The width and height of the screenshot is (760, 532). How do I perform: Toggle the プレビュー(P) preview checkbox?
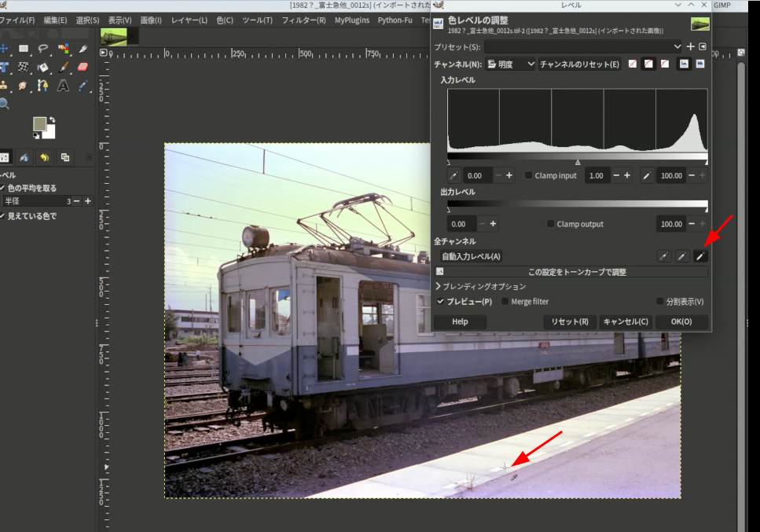pos(440,302)
